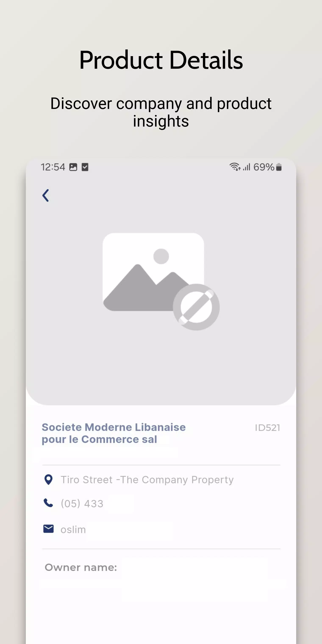Screen dimensions: 322x644
Task: Tap the ID521 identifier label
Action: point(267,428)
